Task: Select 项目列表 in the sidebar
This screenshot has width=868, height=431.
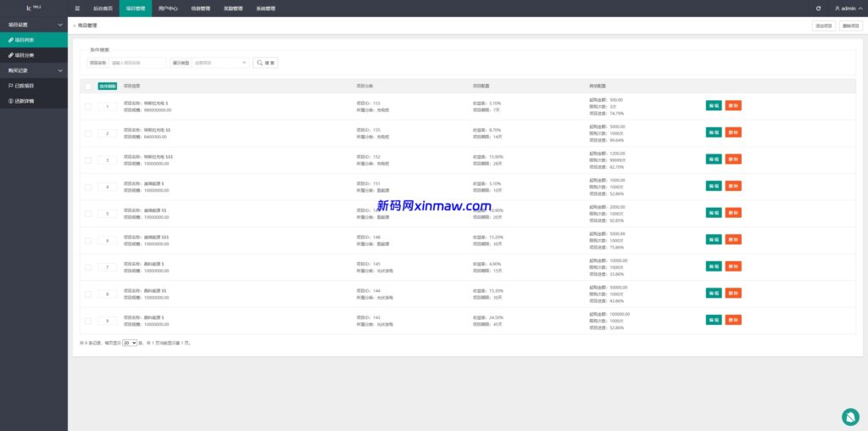Action: 34,40
